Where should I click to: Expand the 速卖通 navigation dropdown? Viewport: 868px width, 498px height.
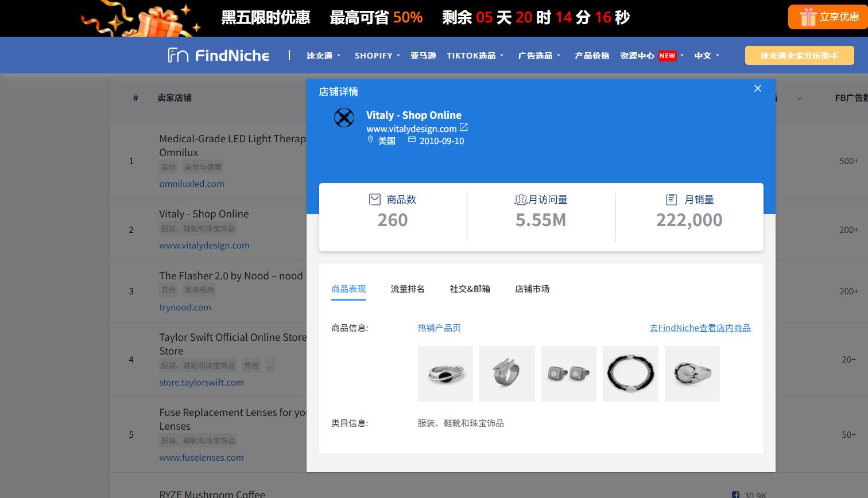click(x=323, y=56)
